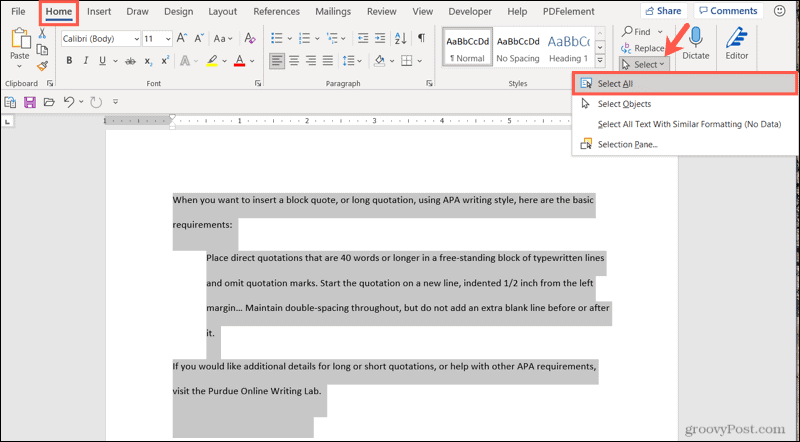
Task: Open Selection Pane menu entry
Action: click(684, 144)
